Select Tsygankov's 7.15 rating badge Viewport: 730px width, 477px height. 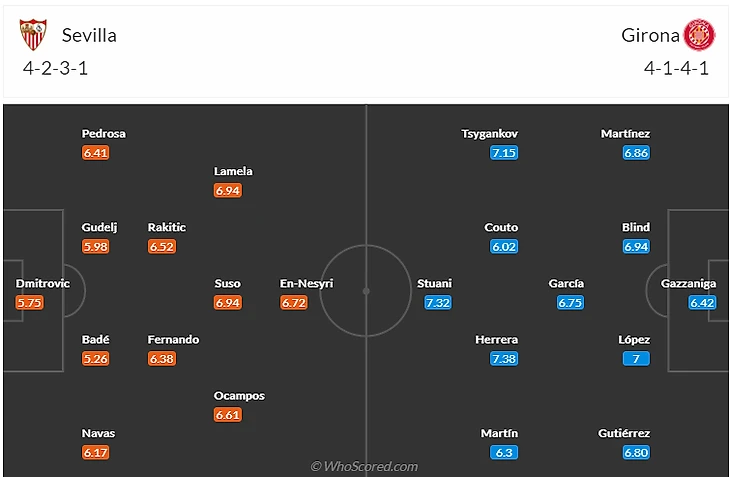click(x=504, y=153)
